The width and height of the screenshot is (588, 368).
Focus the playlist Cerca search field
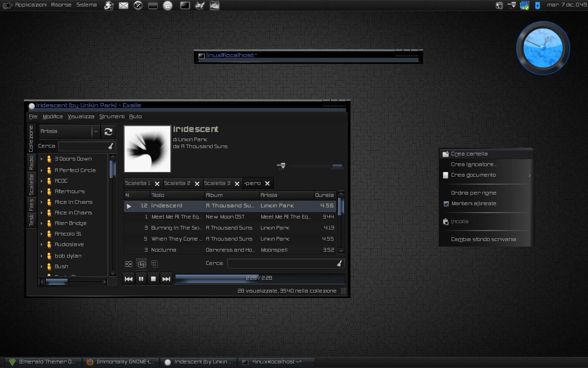[282, 264]
